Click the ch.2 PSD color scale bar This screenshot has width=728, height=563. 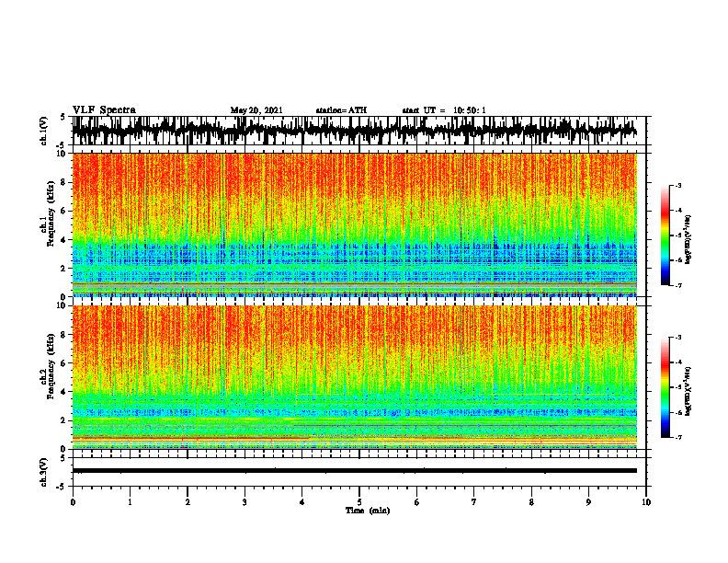[665, 387]
